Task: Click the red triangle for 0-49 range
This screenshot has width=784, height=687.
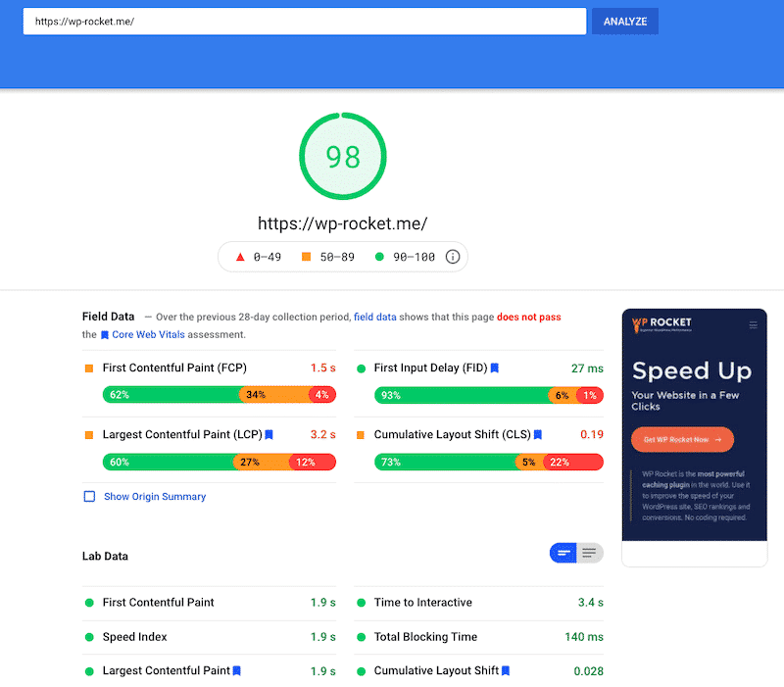Action: pyautogui.click(x=241, y=256)
